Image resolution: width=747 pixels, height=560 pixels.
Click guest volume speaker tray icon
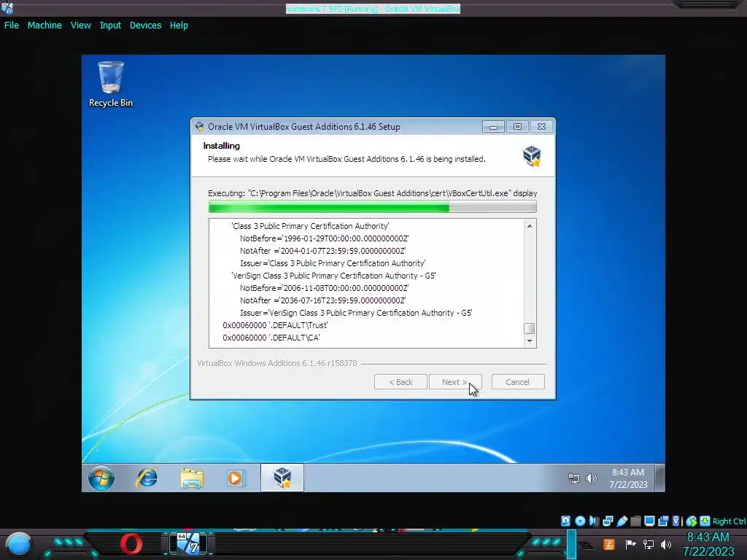(591, 478)
